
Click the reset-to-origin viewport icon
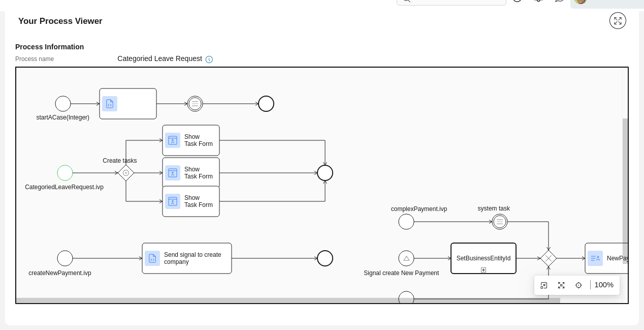(x=544, y=285)
